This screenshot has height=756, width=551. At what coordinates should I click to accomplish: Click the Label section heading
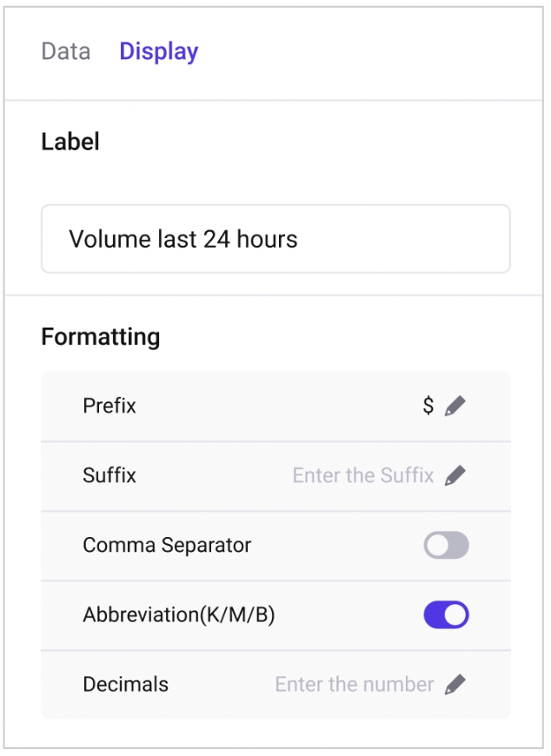[70, 142]
